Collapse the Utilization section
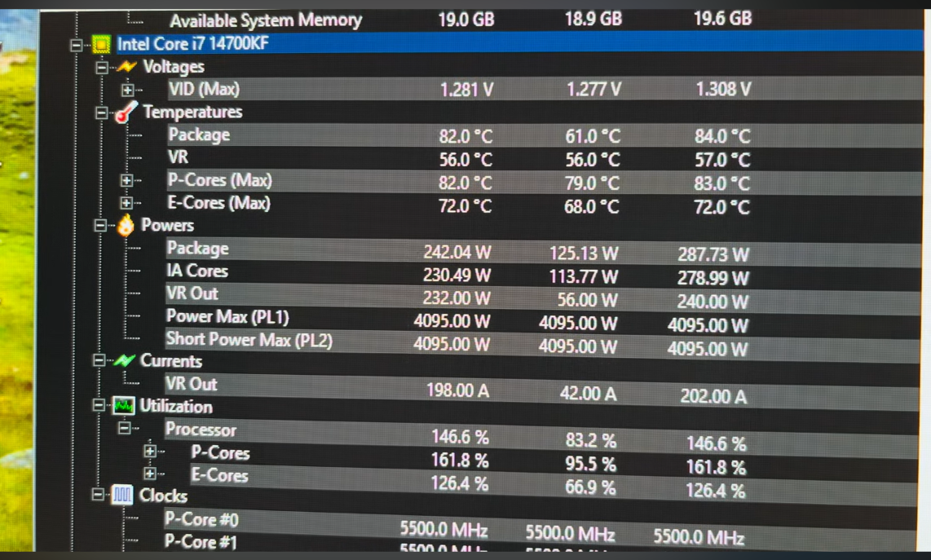This screenshot has height=560, width=931. [99, 406]
